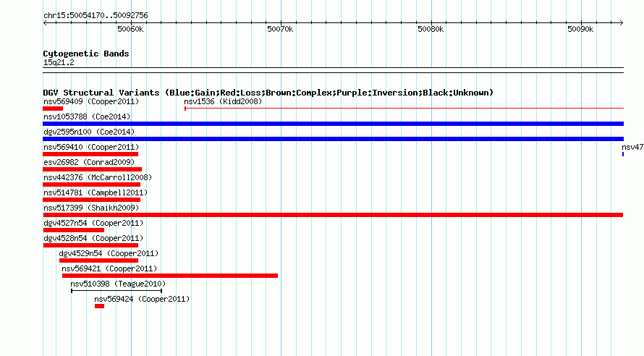Click the blue bar under dgv2595n100
Image resolution: width=644 pixels, height=356 pixels.
click(x=333, y=139)
